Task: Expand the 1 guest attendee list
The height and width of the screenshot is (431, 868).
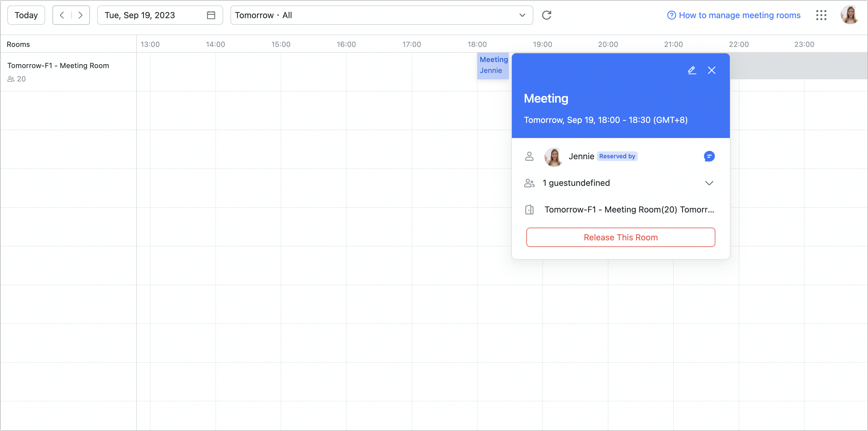Action: [x=709, y=183]
